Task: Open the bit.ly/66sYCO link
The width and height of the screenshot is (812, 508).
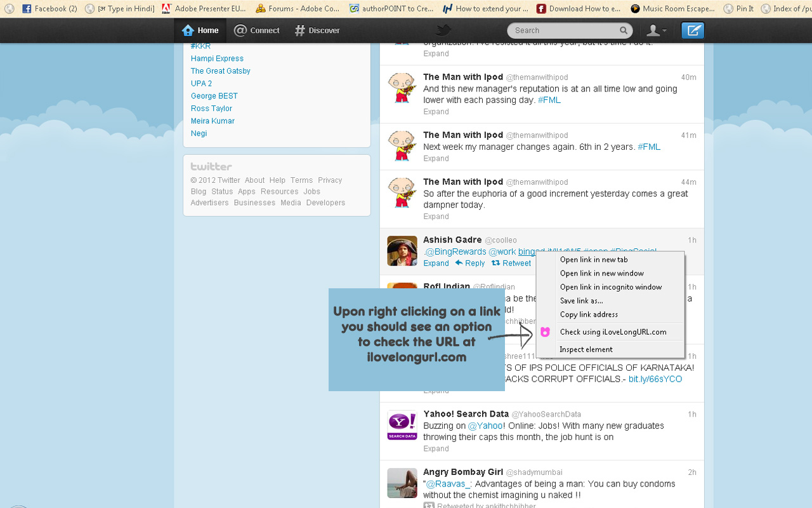Action: [655, 379]
